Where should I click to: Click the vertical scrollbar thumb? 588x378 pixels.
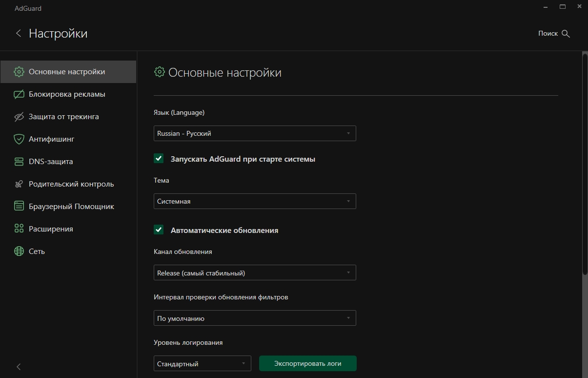(x=585, y=165)
